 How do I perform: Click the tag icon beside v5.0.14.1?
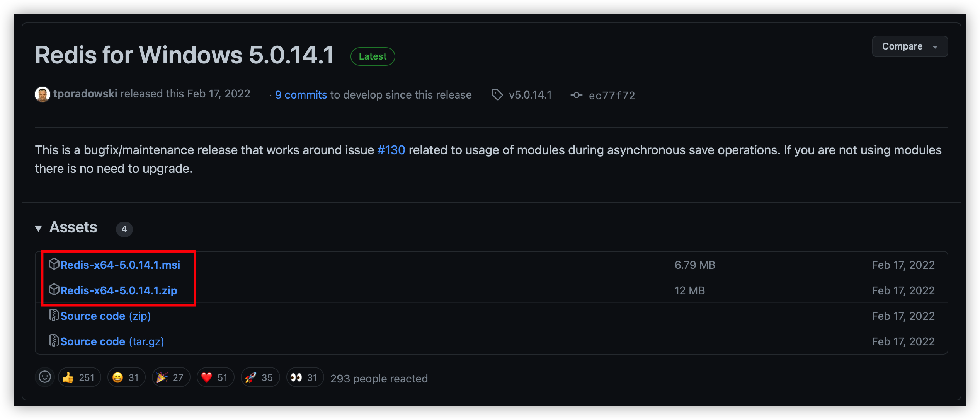click(497, 95)
